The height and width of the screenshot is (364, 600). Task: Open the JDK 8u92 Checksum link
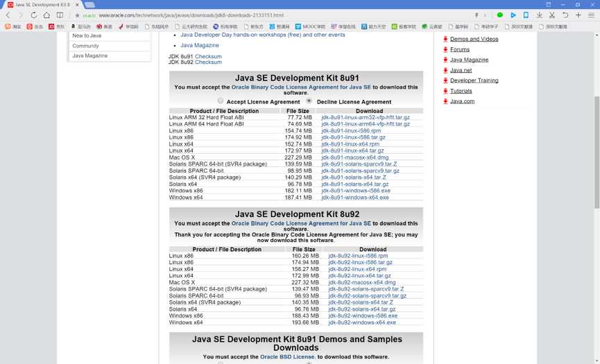pos(208,62)
